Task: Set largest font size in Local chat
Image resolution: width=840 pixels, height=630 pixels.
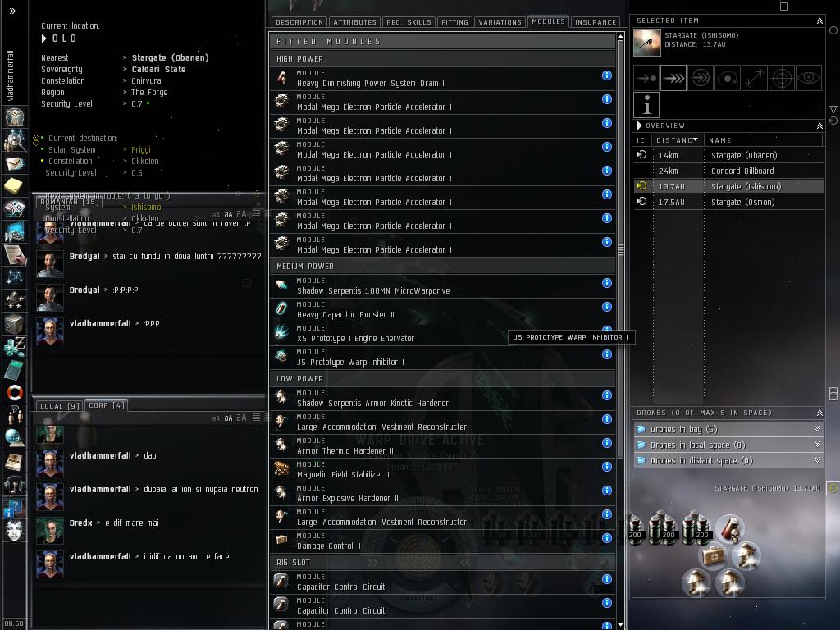Action: click(242, 418)
